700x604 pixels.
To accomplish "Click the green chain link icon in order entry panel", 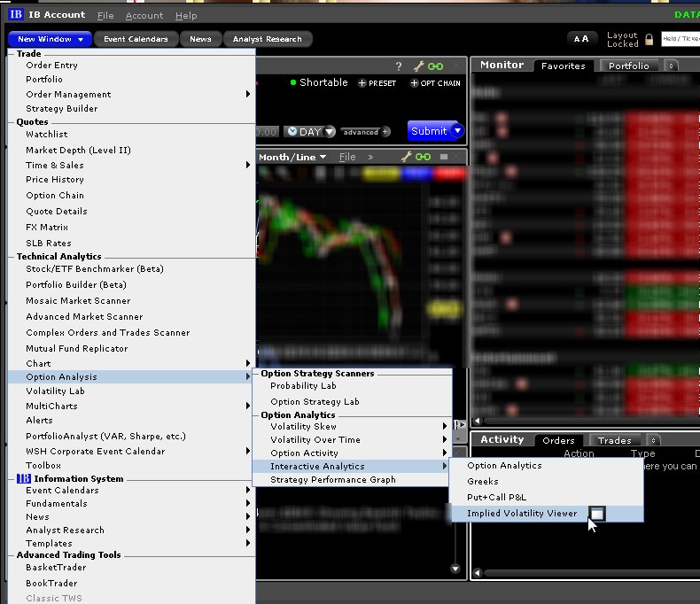I will pos(435,67).
